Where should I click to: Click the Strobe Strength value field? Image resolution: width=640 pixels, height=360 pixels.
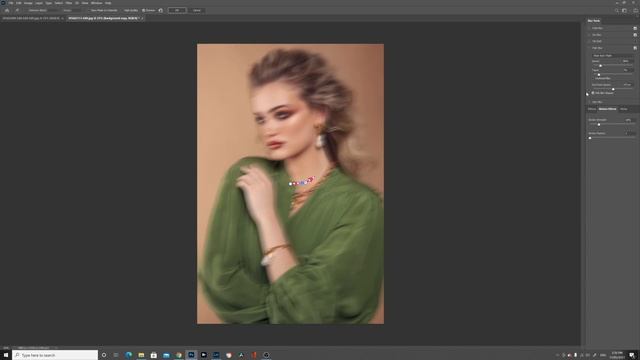click(630, 120)
